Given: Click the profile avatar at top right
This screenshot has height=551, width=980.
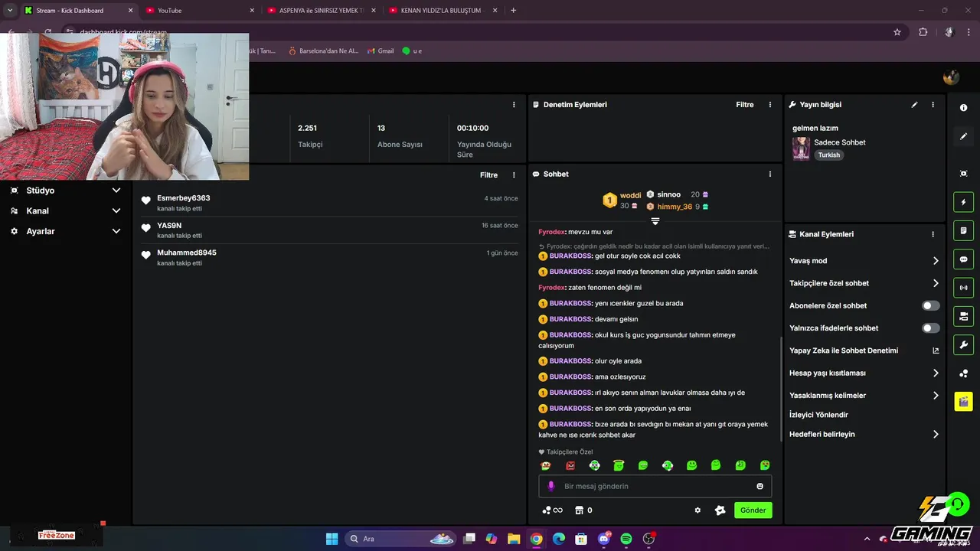Looking at the screenshot, I should click(x=951, y=77).
